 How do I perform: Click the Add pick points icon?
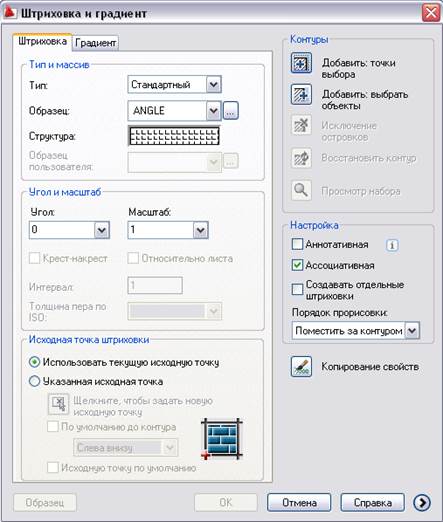click(x=301, y=63)
